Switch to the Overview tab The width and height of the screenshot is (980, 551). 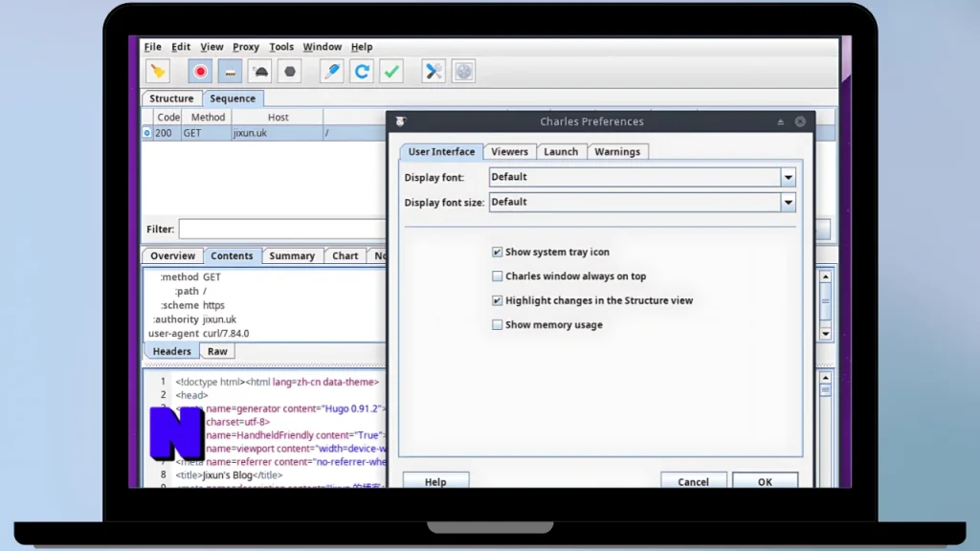(x=172, y=256)
